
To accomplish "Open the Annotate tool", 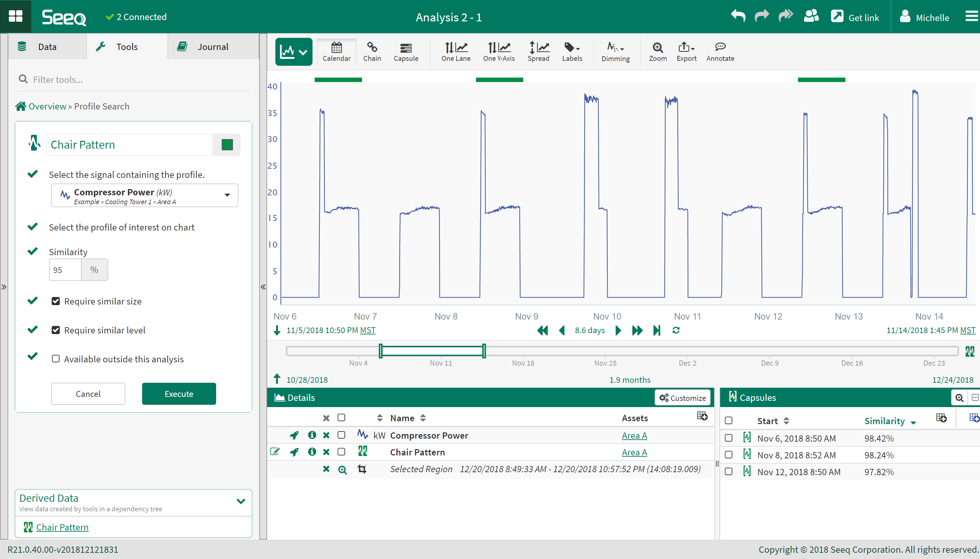I will 720,51.
